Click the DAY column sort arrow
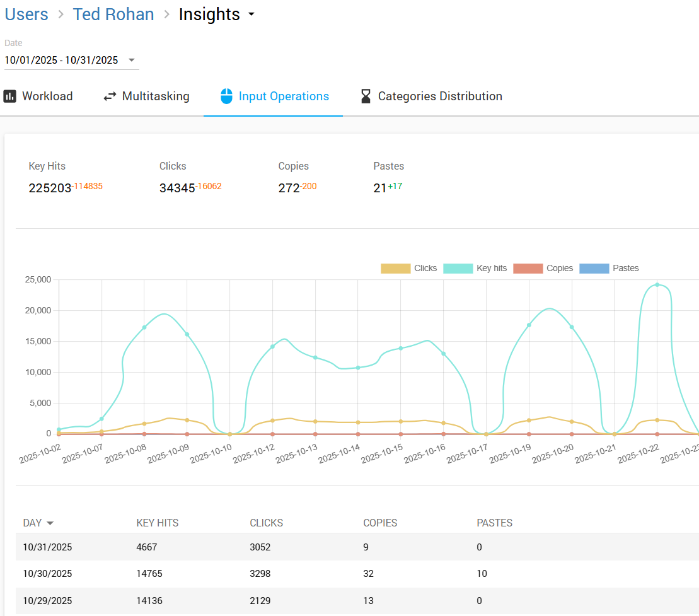 click(50, 523)
